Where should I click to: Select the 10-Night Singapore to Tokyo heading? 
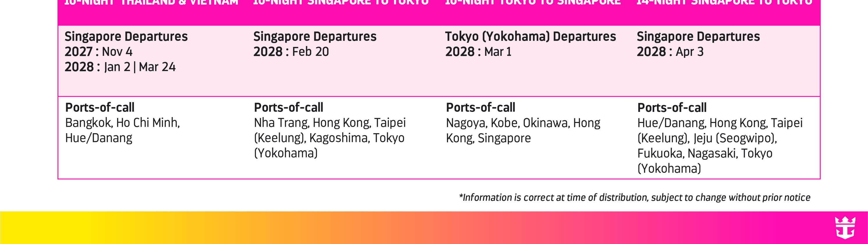pos(341,3)
